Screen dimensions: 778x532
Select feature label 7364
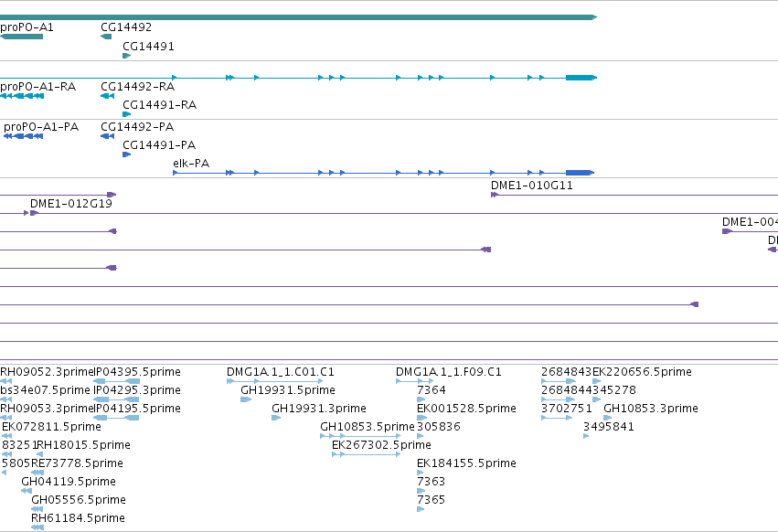(432, 390)
